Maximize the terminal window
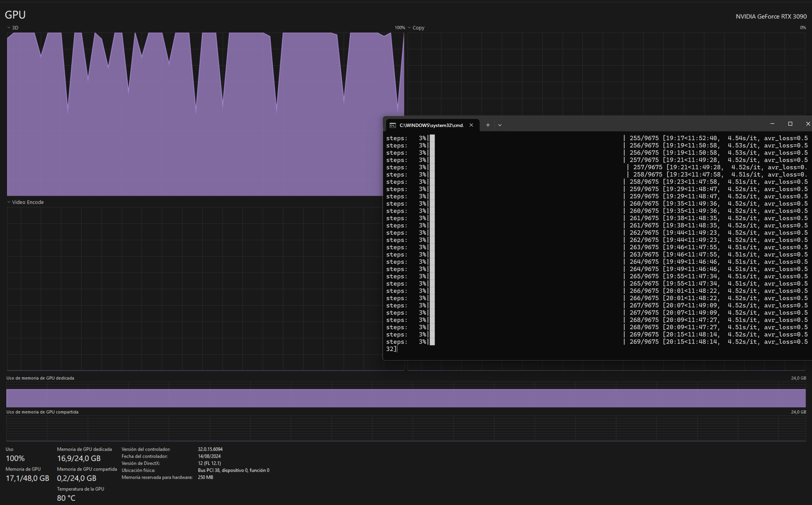The width and height of the screenshot is (812, 505). (790, 124)
